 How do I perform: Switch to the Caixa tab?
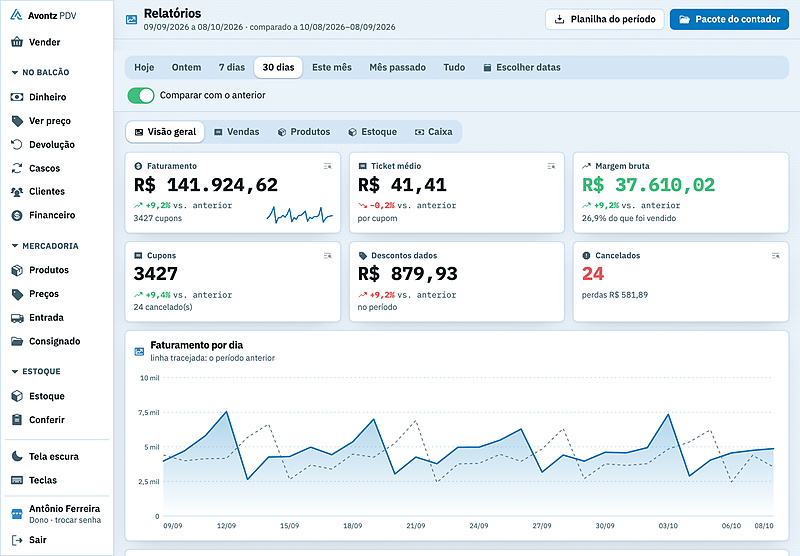click(433, 132)
